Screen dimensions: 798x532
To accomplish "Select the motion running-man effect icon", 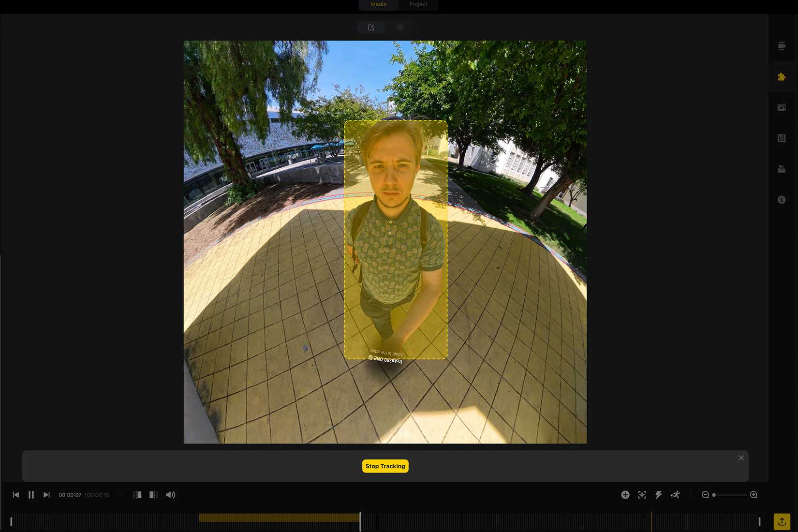I will coord(675,495).
